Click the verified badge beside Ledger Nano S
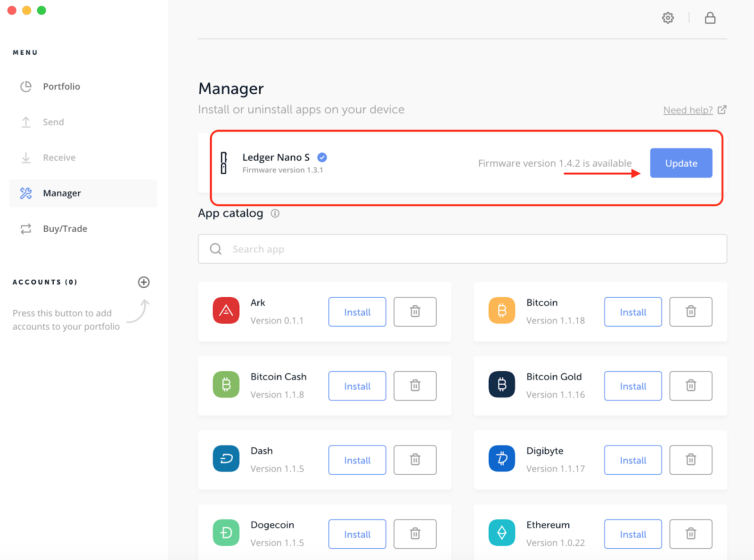 pyautogui.click(x=322, y=157)
